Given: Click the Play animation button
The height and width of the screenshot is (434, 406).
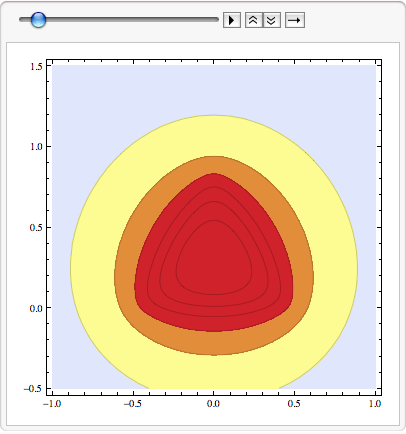Looking at the screenshot, I should (x=232, y=20).
